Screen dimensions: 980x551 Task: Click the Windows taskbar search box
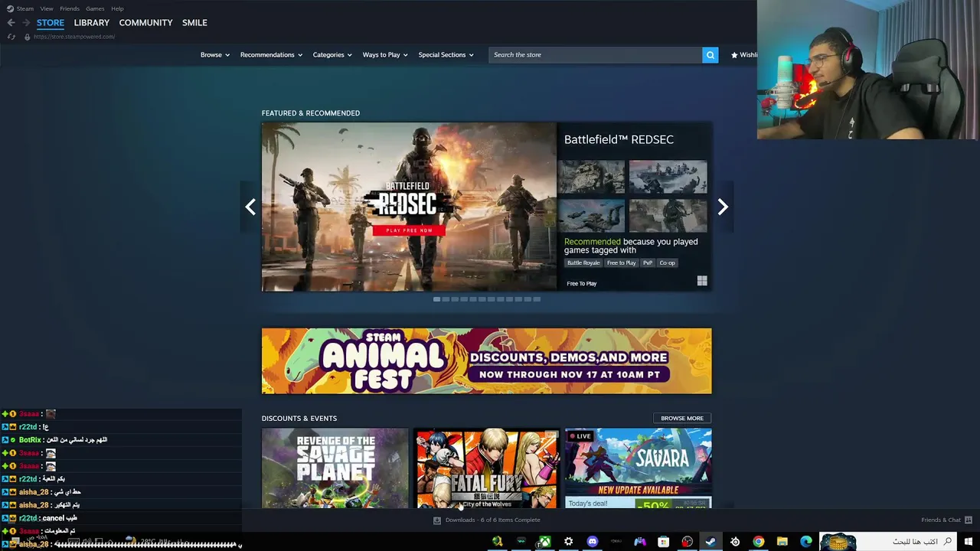pos(888,542)
